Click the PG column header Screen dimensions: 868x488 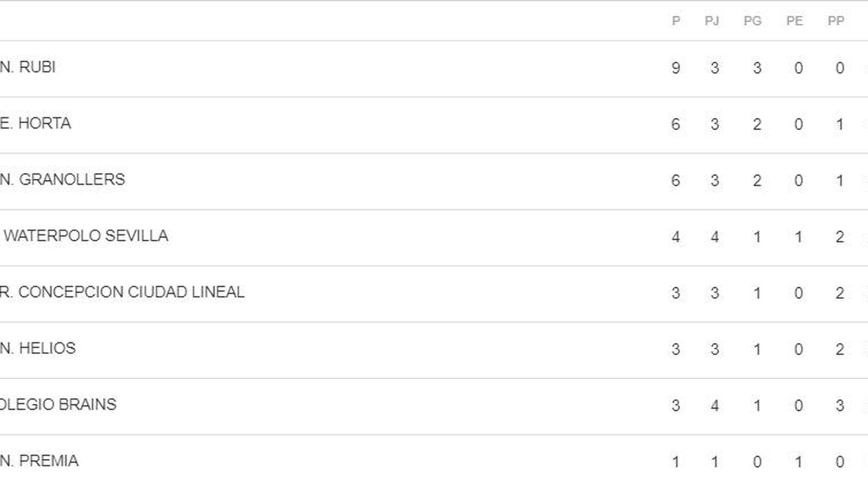[752, 21]
